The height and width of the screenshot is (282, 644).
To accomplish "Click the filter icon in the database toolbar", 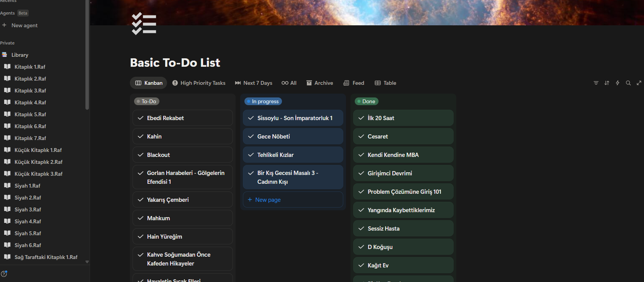I will tap(596, 83).
